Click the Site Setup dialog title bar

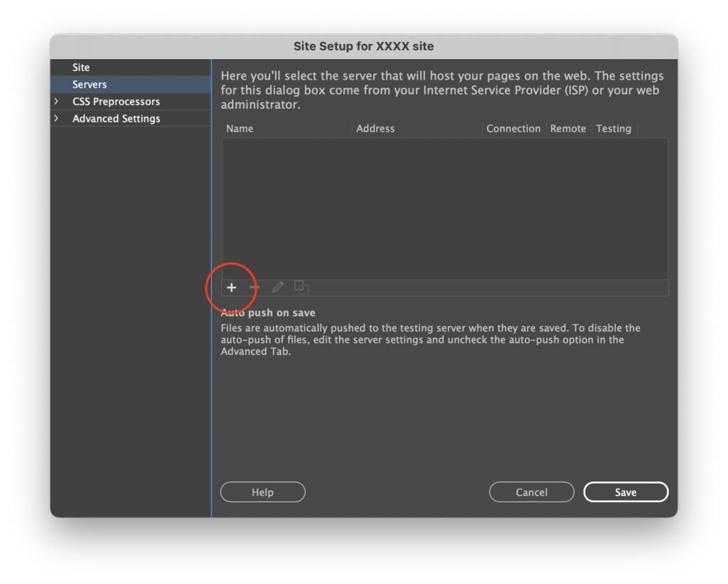(363, 46)
